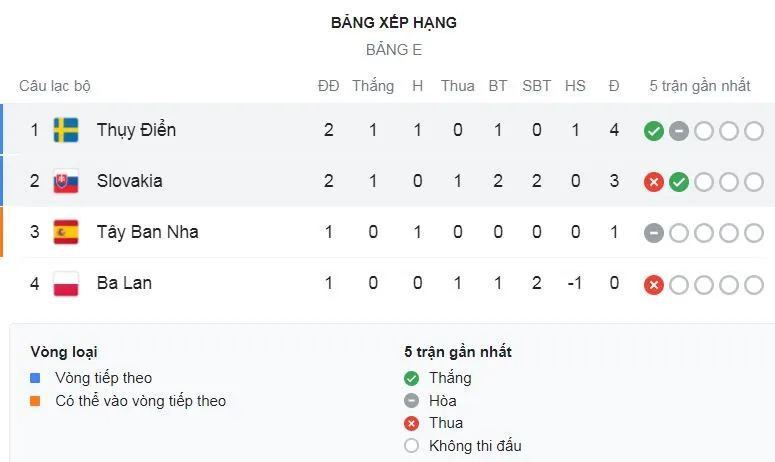
Task: Open the Slovakia team name link
Action: [129, 181]
